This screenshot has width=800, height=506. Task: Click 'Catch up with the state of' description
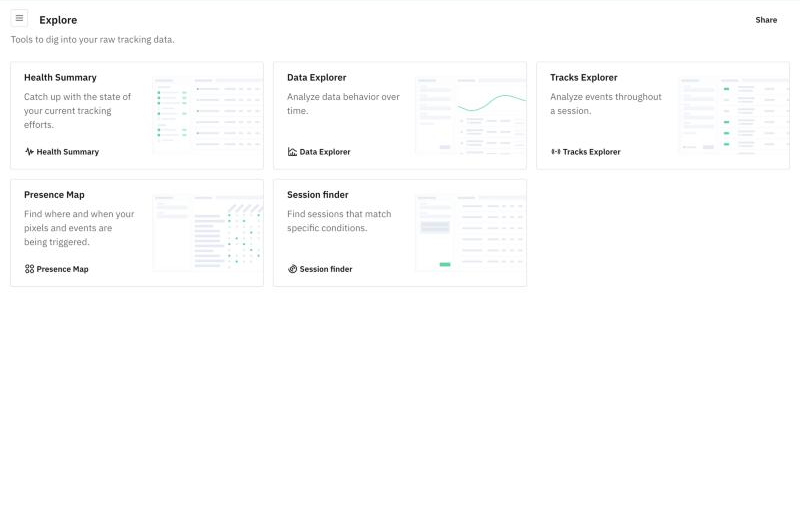pos(78,111)
